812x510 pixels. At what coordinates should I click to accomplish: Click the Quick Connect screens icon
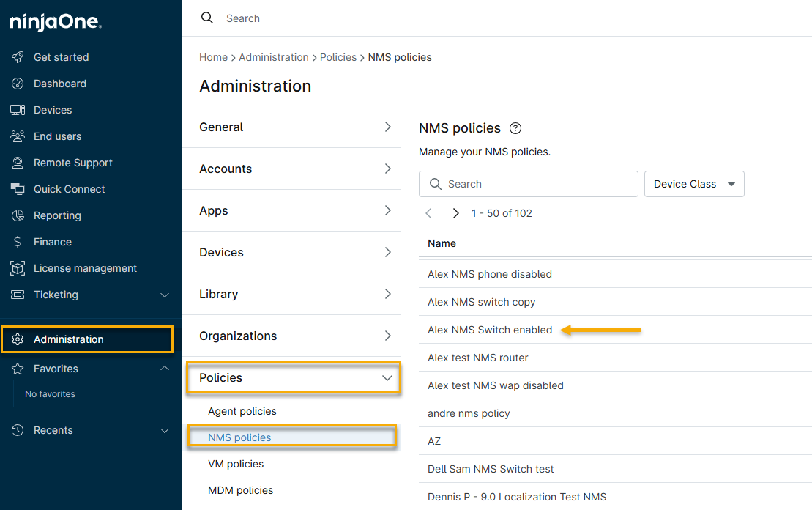[x=18, y=189]
